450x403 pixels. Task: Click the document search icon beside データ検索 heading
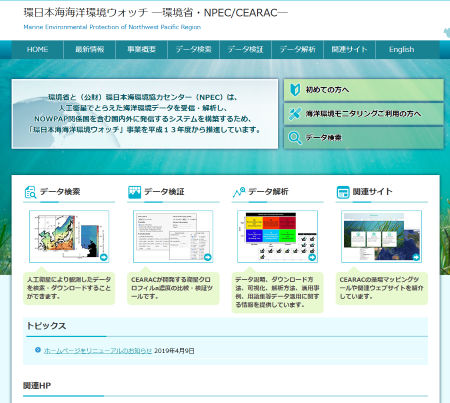[31, 192]
